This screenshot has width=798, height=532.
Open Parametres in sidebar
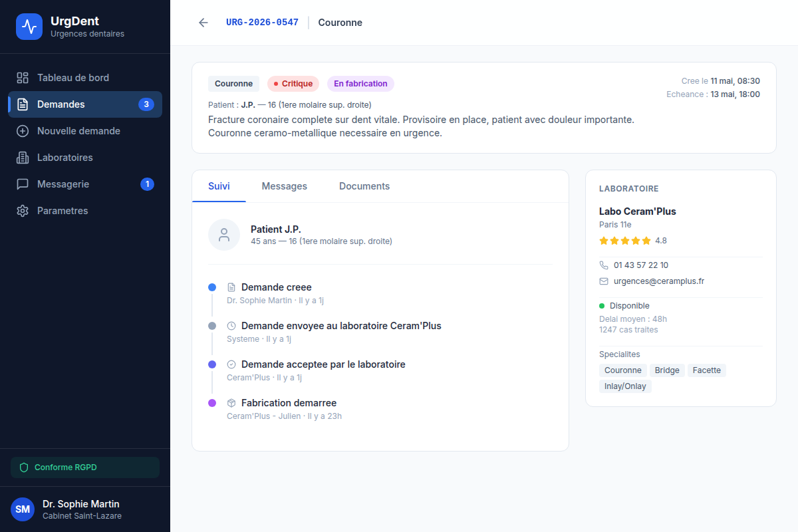coord(85,211)
